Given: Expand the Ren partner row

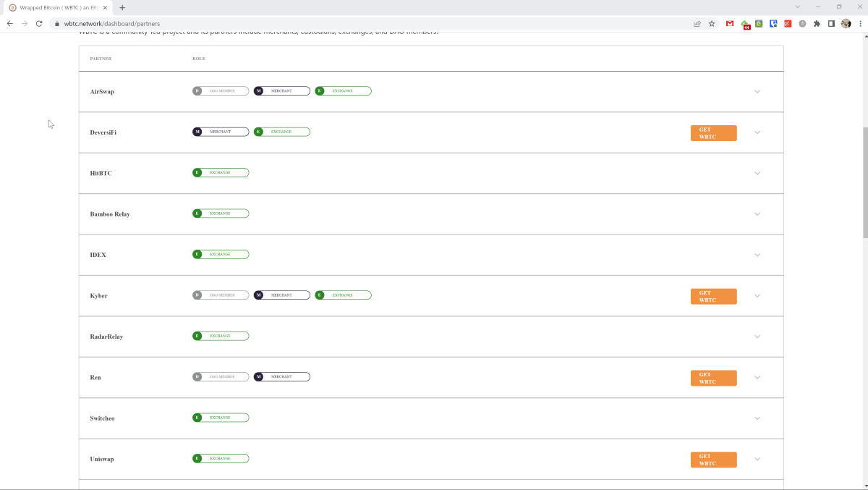Looking at the screenshot, I should tap(757, 378).
